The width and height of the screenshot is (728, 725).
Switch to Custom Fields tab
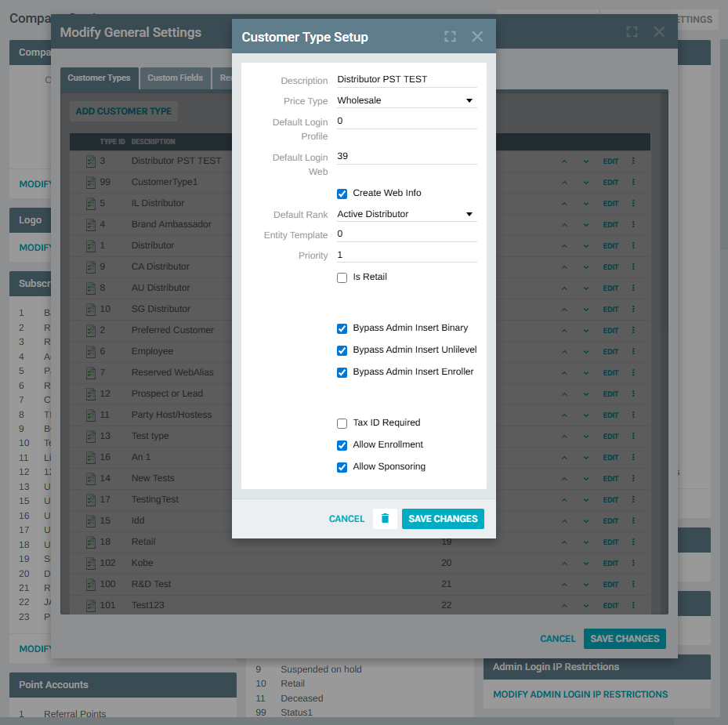[x=175, y=78]
